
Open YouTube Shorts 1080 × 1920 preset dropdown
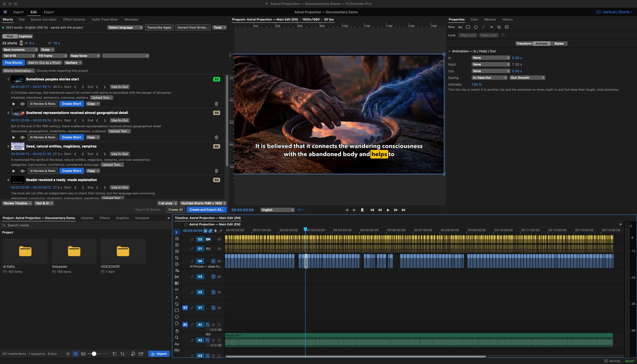(203, 203)
